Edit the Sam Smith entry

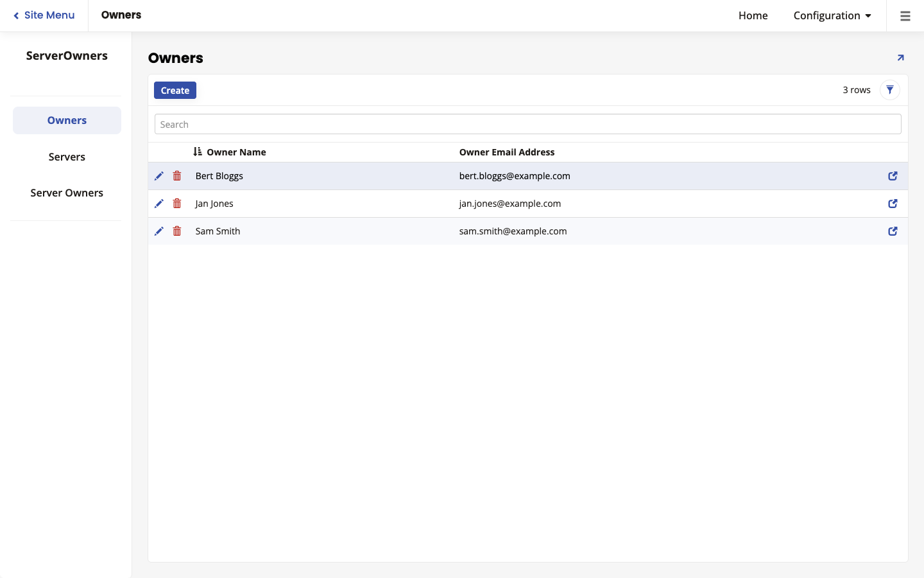pos(159,231)
